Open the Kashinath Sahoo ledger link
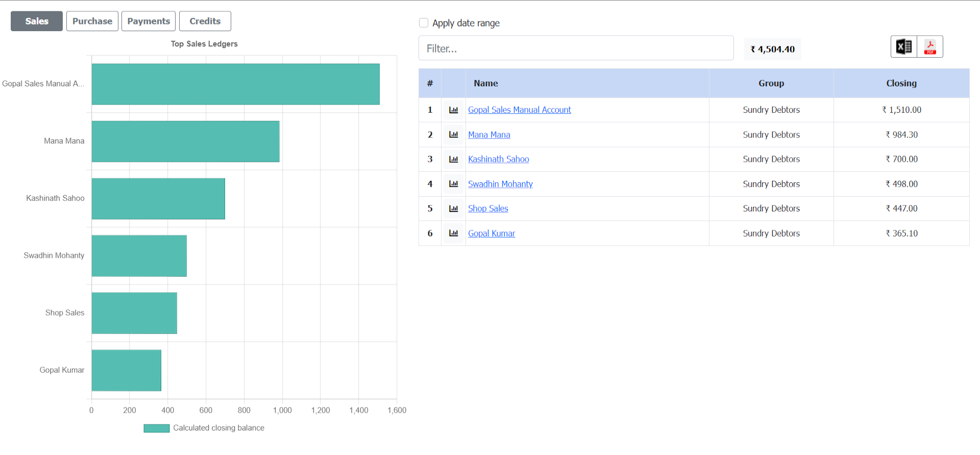Image resolution: width=980 pixels, height=455 pixels. (x=498, y=159)
